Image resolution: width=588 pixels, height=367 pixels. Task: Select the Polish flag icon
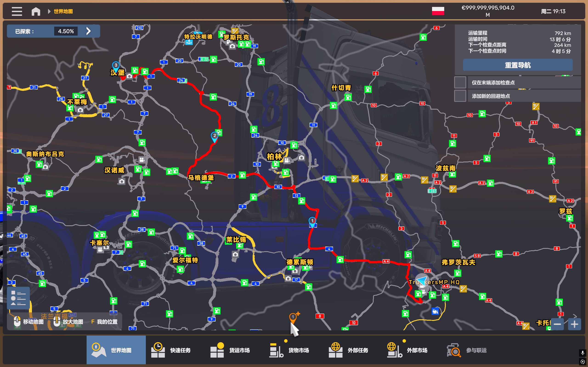pos(438,11)
